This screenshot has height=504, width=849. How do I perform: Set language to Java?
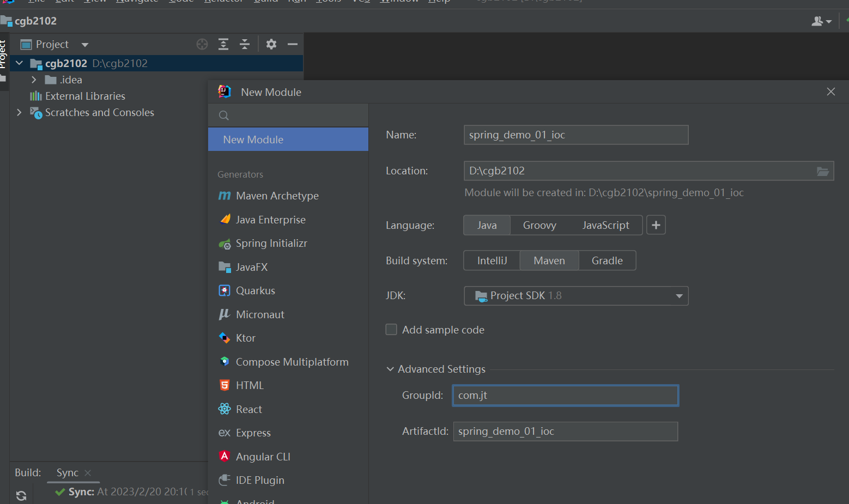click(487, 225)
